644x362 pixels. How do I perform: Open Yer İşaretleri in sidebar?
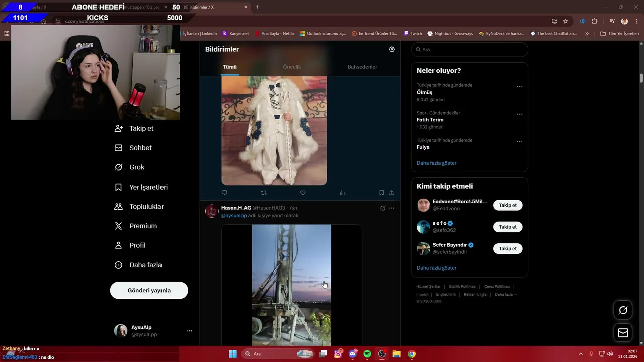(141, 187)
